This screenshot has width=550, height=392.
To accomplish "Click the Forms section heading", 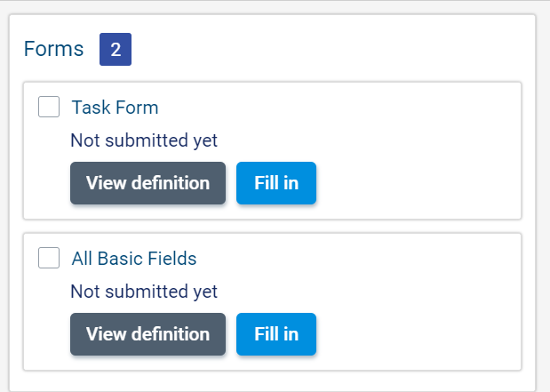I will (x=53, y=49).
